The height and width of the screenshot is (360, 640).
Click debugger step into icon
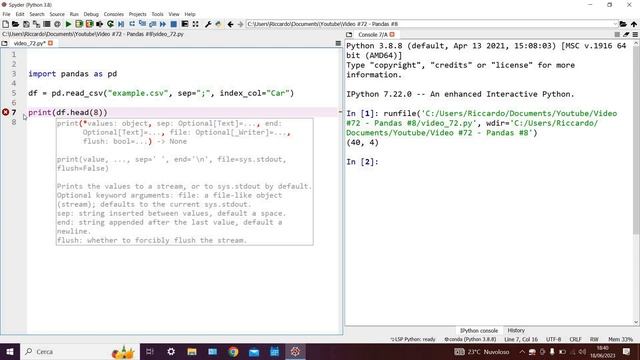(142, 24)
